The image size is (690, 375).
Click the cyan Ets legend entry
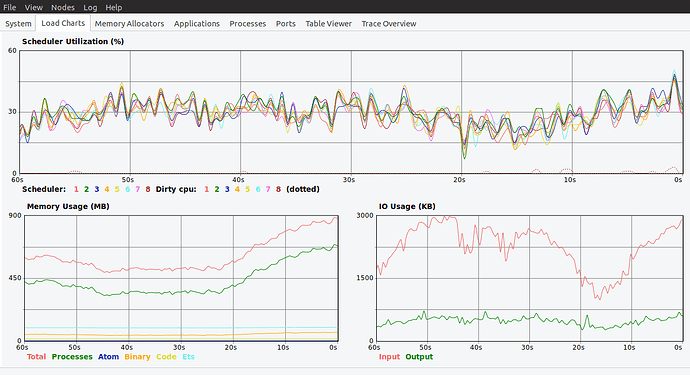coord(188,357)
